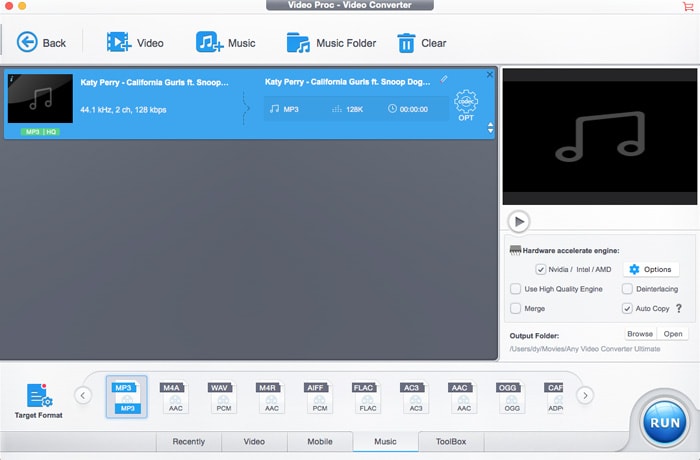Disable Auto Copy checkbox
The image size is (700, 460).
tap(627, 308)
